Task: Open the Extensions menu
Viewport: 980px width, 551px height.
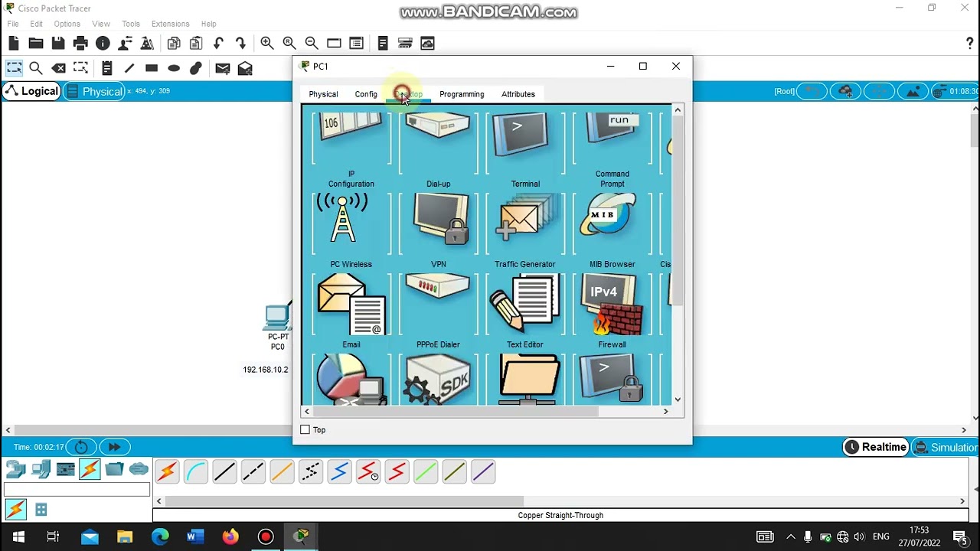Action: point(170,24)
